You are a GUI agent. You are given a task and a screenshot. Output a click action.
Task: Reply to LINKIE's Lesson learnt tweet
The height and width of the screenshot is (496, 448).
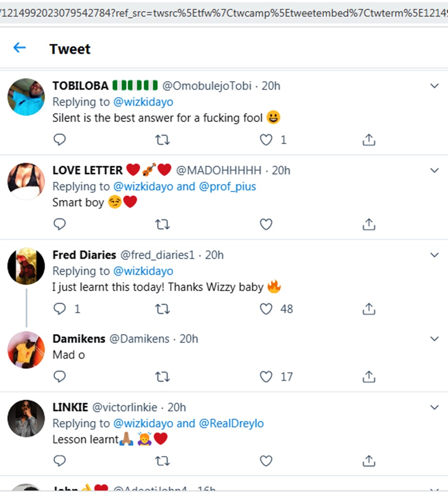tap(59, 461)
